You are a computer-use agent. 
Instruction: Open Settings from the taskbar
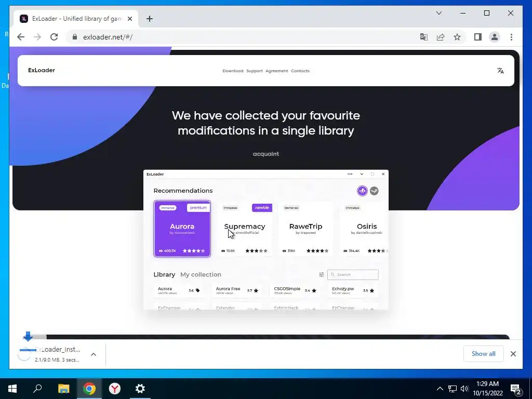point(140,388)
